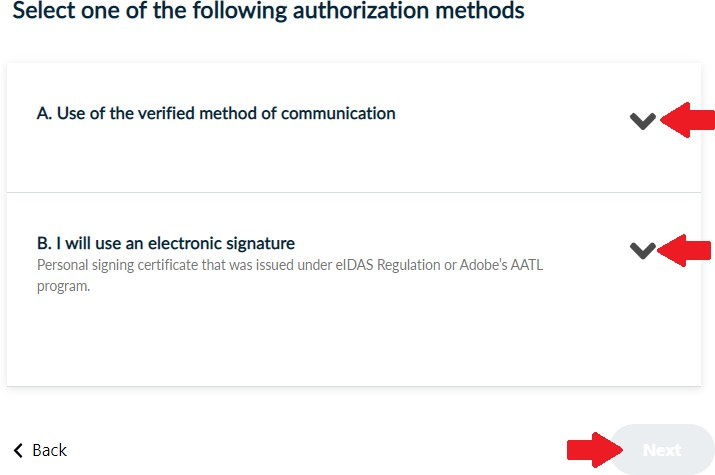
Task: Click the "B." letter label of second option
Action: pos(44,243)
